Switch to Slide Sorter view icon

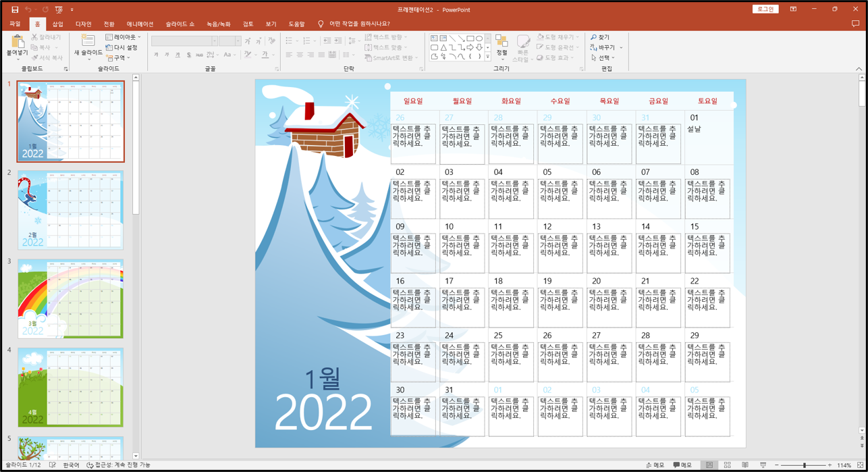click(x=727, y=465)
